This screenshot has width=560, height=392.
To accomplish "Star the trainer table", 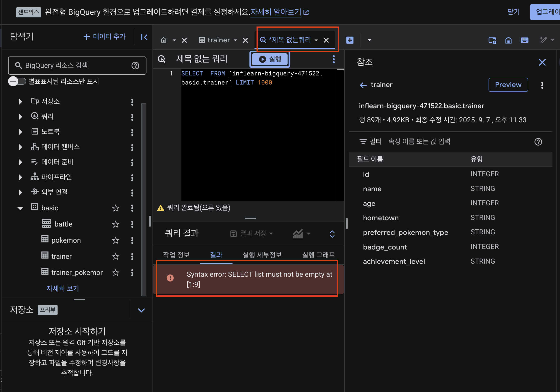I will 116,257.
